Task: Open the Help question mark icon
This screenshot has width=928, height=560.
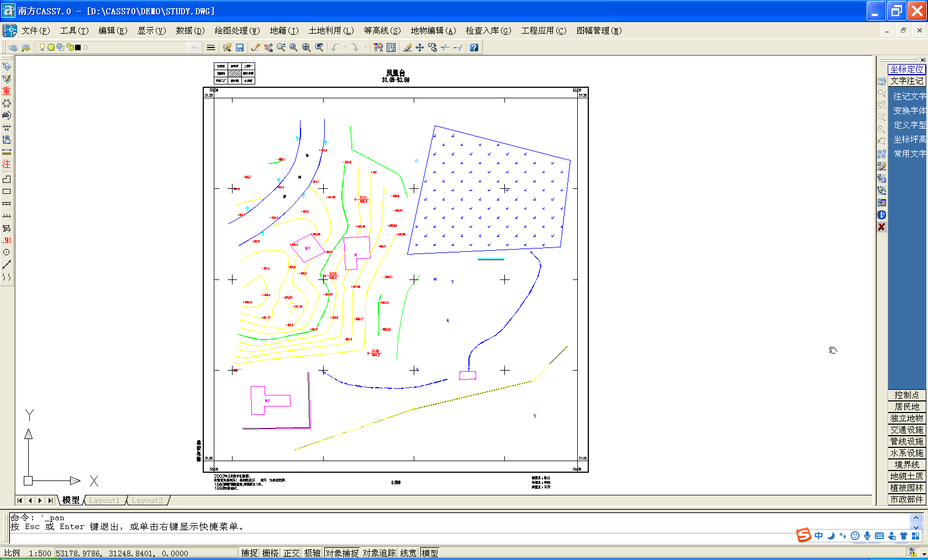Action: (474, 47)
